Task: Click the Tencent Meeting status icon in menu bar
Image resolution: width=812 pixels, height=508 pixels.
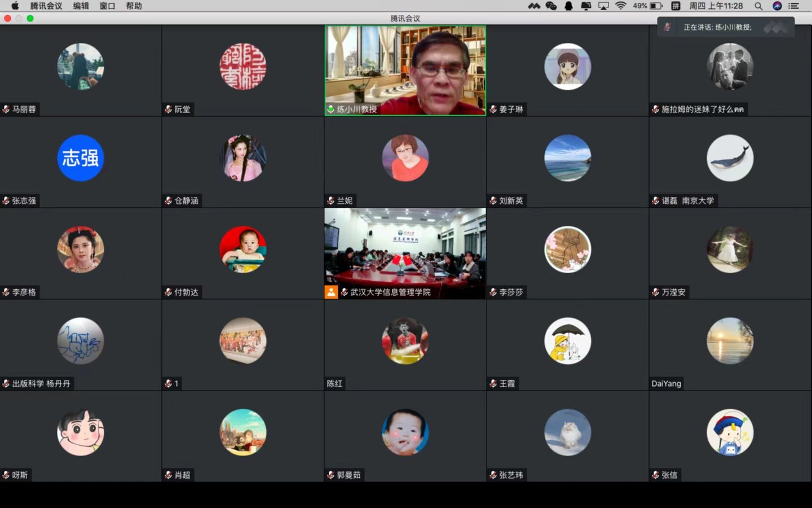Action: (x=533, y=6)
